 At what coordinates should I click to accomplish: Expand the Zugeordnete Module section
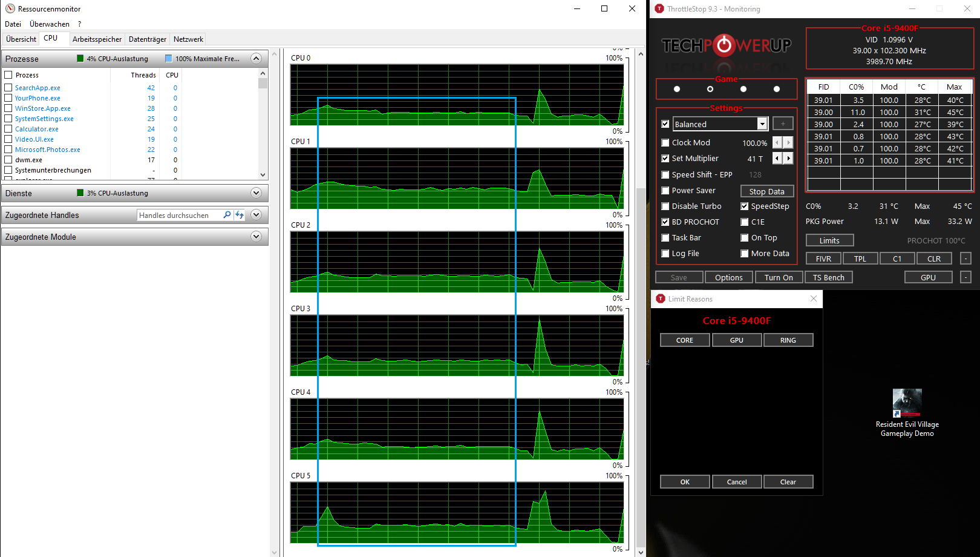click(256, 237)
